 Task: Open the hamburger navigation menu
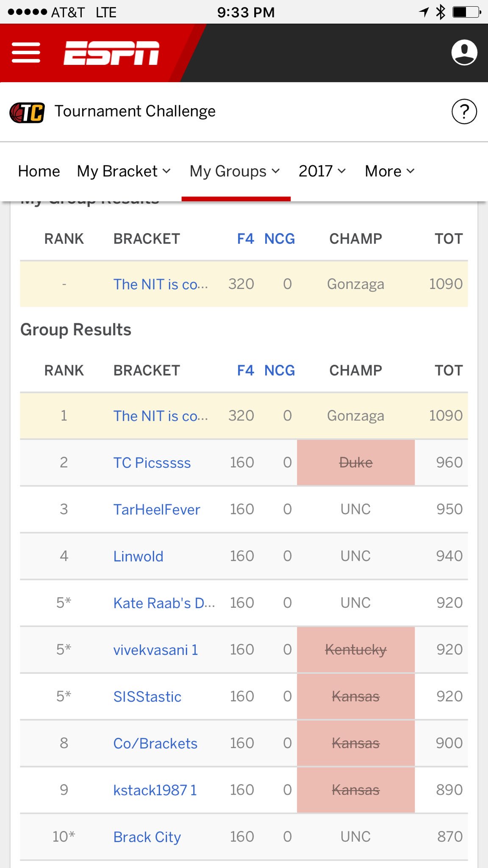[26, 53]
